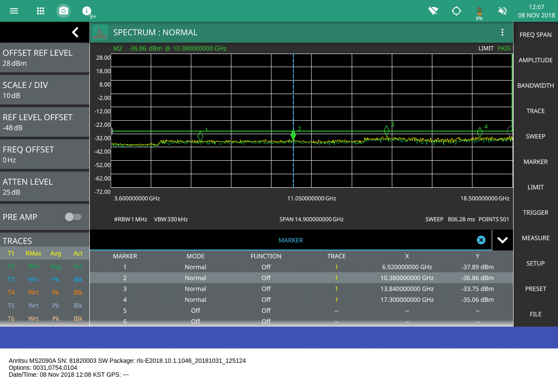Open the GPS crosshair status icon
Image resolution: width=558 pixels, height=392 pixels.
coord(456,11)
